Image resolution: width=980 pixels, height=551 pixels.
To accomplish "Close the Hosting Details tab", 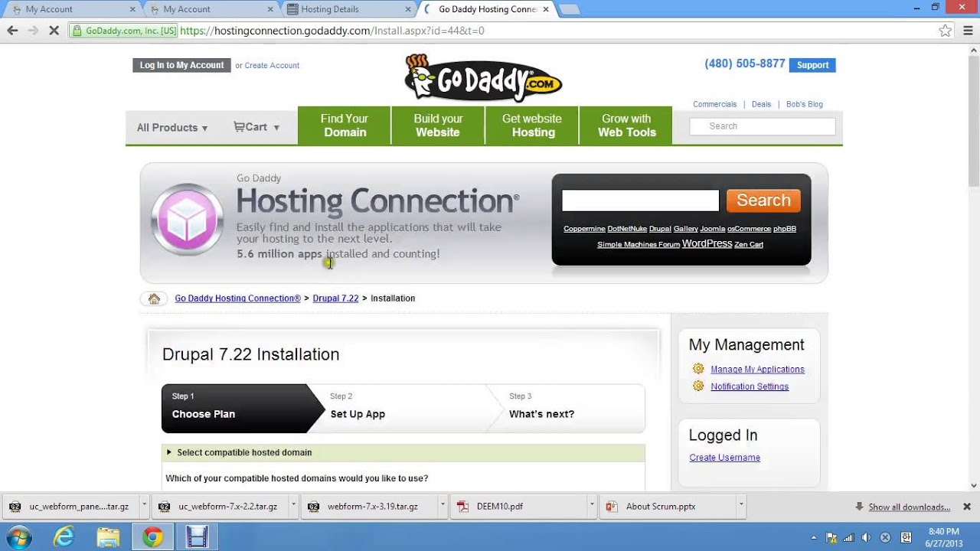I will 407,9.
